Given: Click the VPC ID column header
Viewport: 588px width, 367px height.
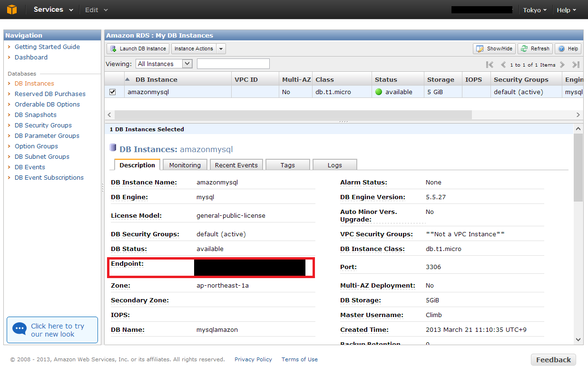Looking at the screenshot, I should pos(255,79).
